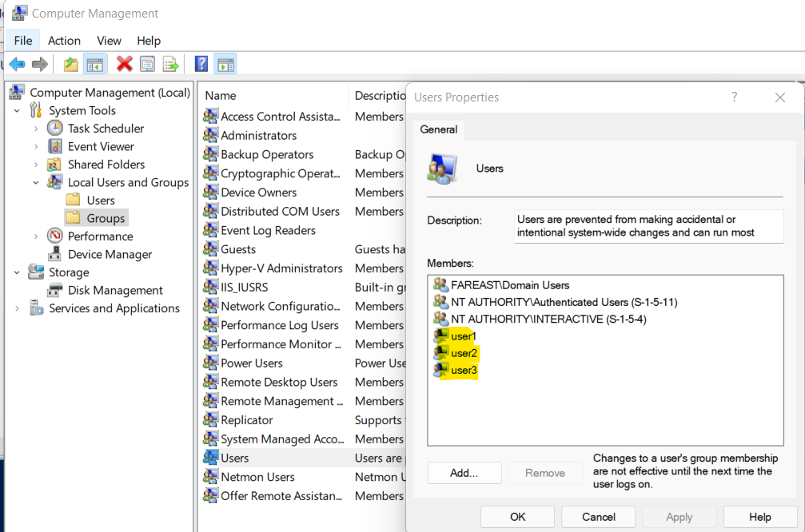This screenshot has width=805, height=532.
Task: Open the Properties toolbar icon
Action: [147, 64]
